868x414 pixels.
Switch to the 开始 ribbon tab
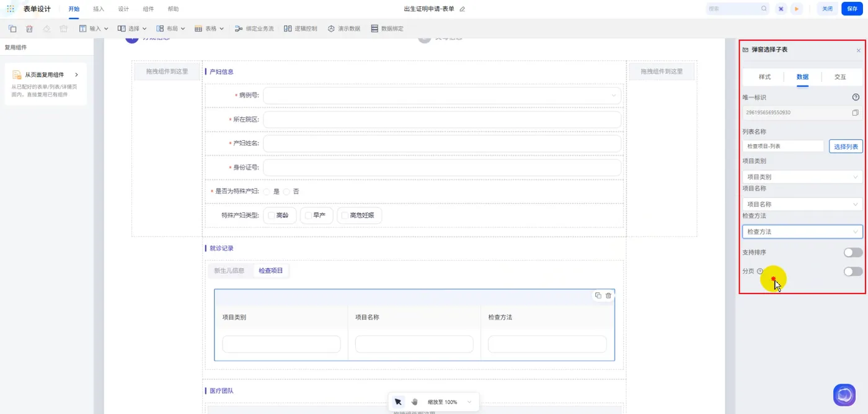(x=74, y=9)
